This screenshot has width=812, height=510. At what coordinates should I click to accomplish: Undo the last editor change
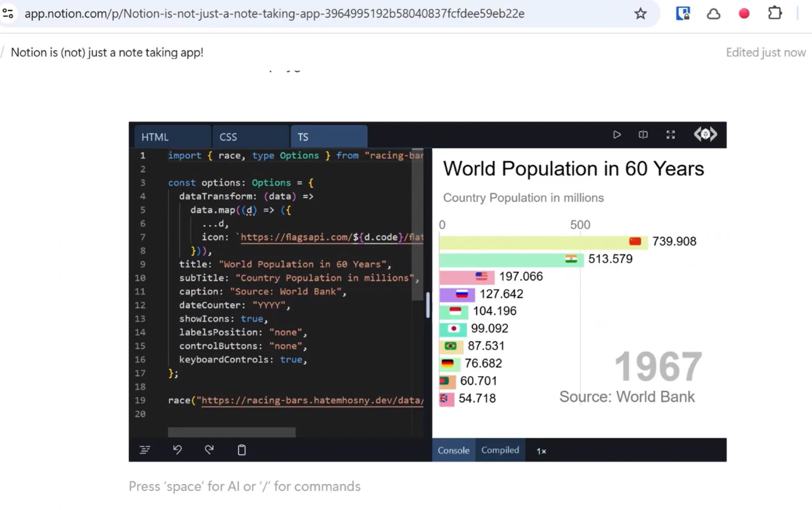[x=177, y=450]
